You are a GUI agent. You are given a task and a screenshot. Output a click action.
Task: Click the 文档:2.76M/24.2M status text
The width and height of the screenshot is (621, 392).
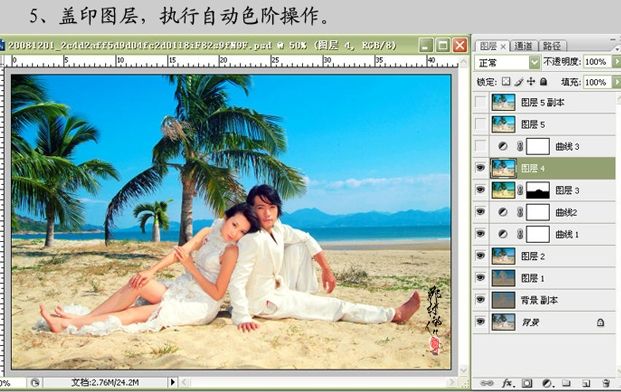105,382
